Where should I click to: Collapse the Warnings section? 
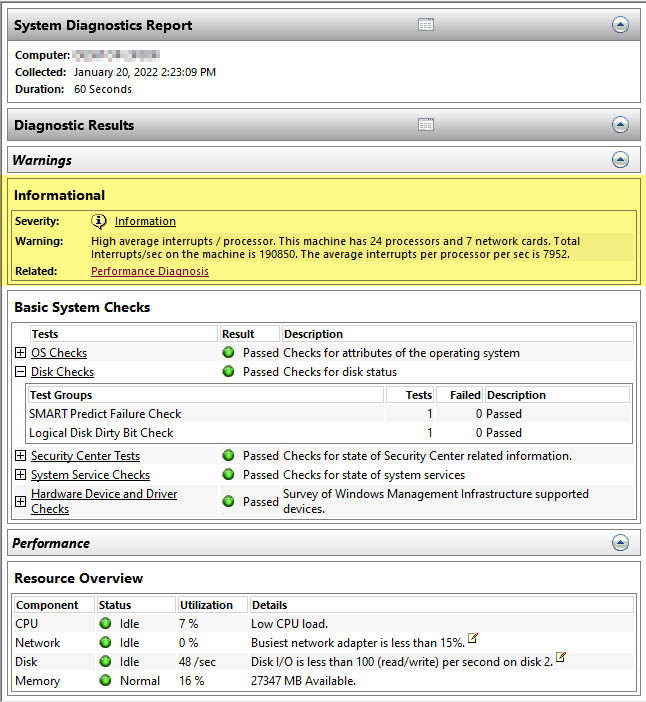tap(620, 159)
